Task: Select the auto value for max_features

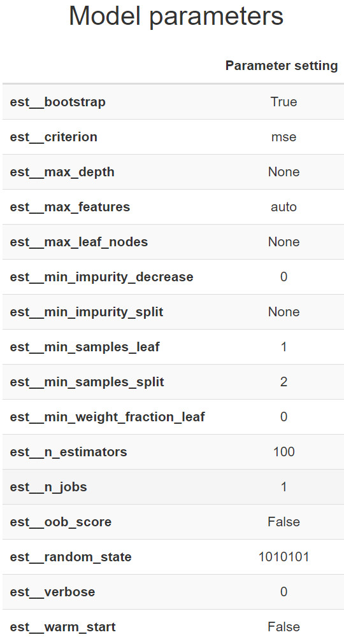Action: (283, 207)
